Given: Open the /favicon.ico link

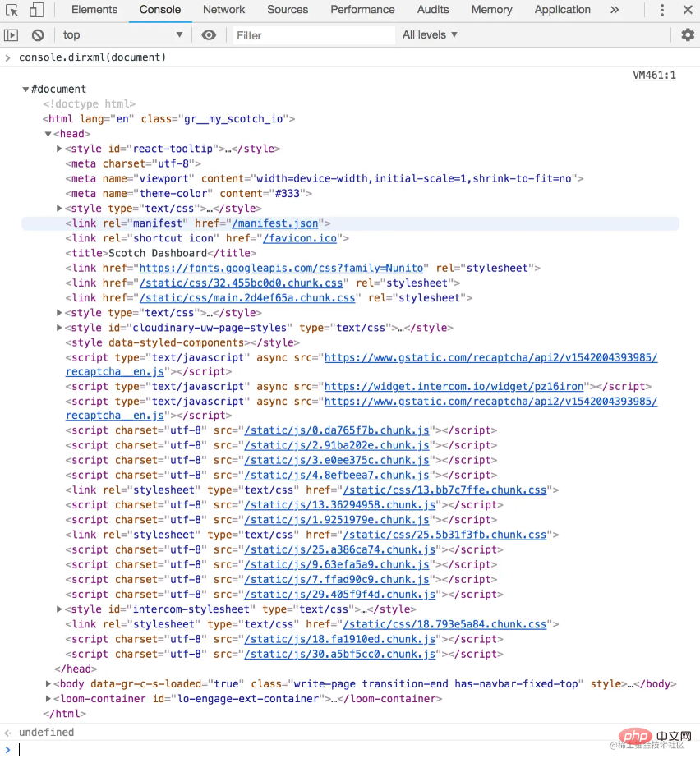Looking at the screenshot, I should pos(299,238).
